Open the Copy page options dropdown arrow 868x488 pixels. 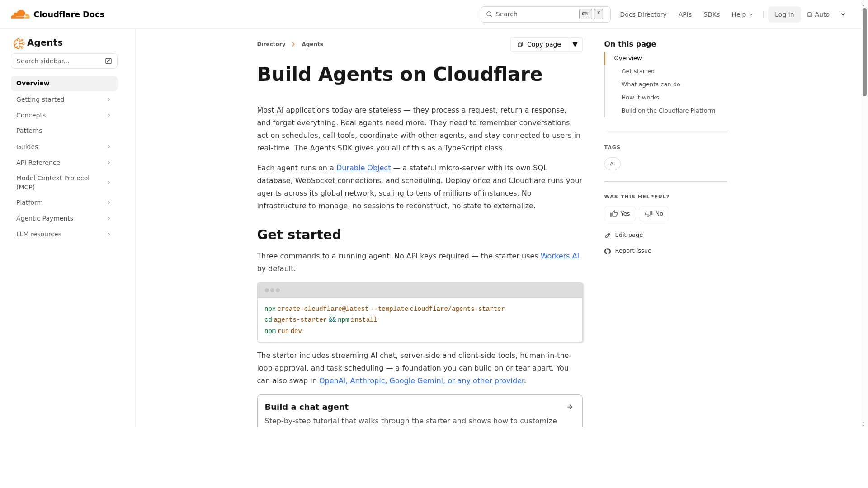click(x=575, y=44)
